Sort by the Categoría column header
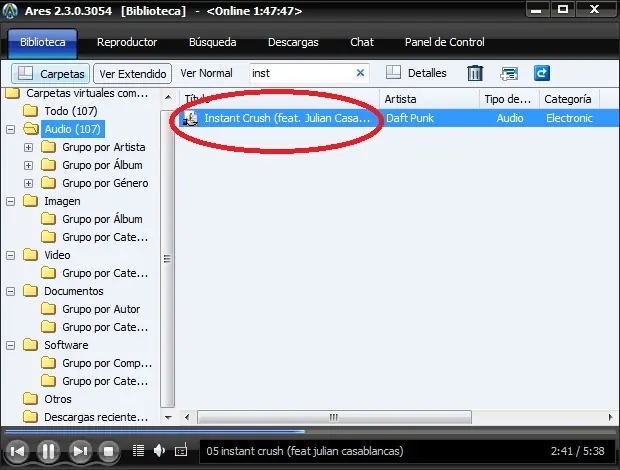Screen dimensions: 620x470 569,99
